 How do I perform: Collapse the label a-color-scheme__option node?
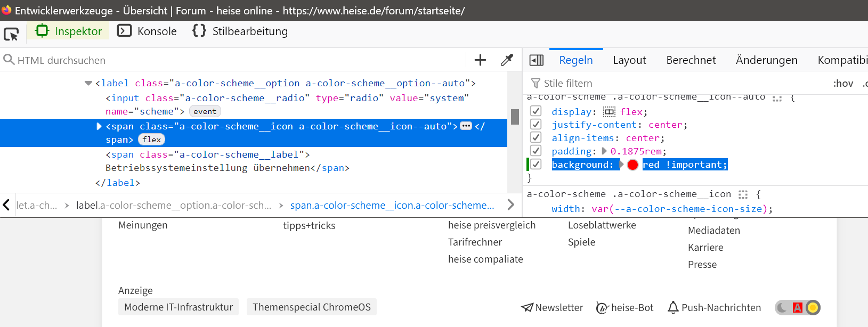click(x=88, y=83)
